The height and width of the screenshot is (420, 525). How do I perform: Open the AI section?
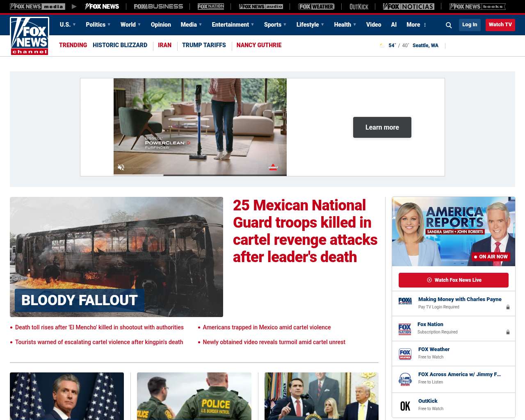394,25
